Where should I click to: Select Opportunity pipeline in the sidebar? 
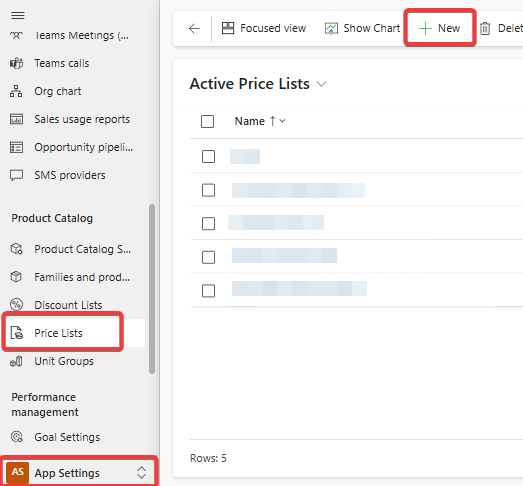click(x=83, y=147)
